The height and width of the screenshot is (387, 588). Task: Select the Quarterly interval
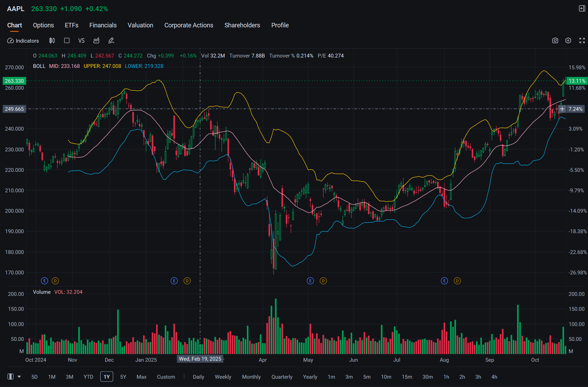pyautogui.click(x=282, y=377)
